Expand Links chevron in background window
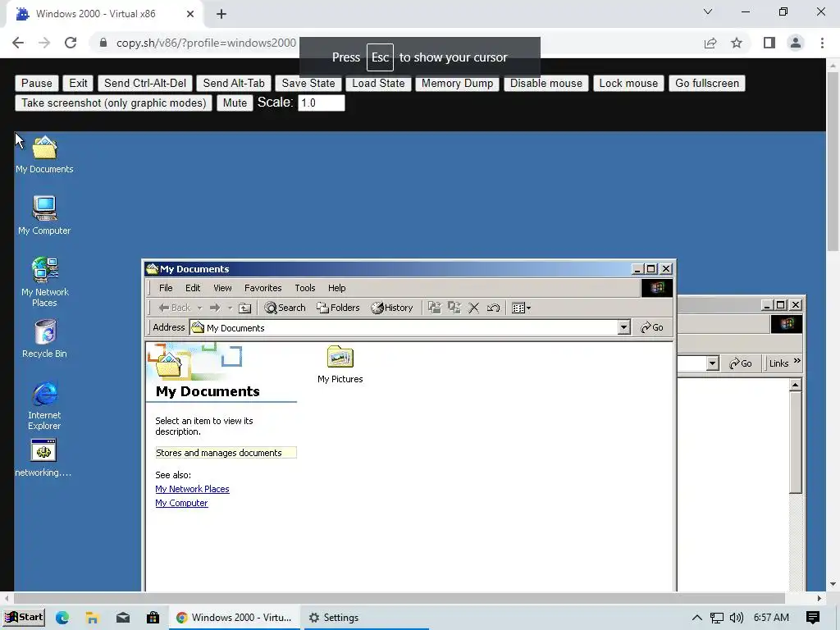This screenshot has width=840, height=630. click(x=797, y=361)
